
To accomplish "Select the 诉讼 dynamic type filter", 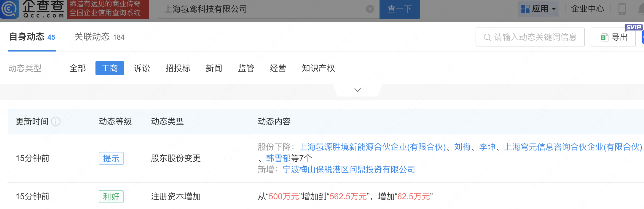I will [142, 68].
